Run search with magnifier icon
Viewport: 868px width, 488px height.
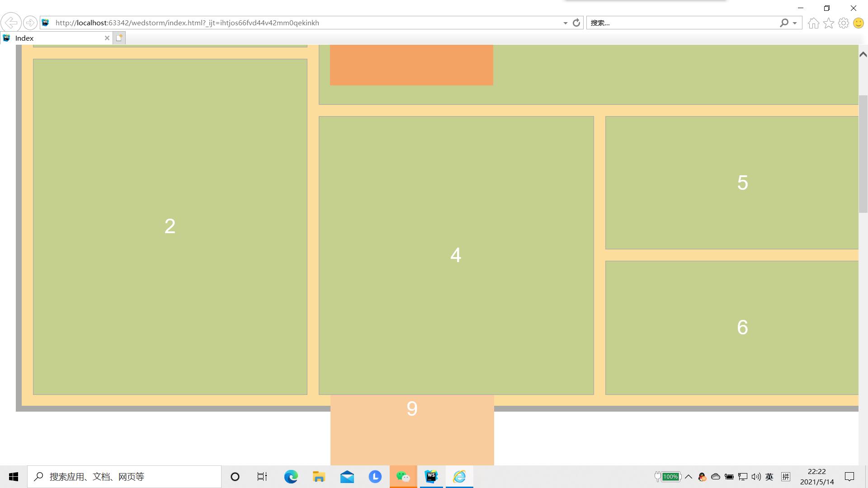(x=784, y=23)
